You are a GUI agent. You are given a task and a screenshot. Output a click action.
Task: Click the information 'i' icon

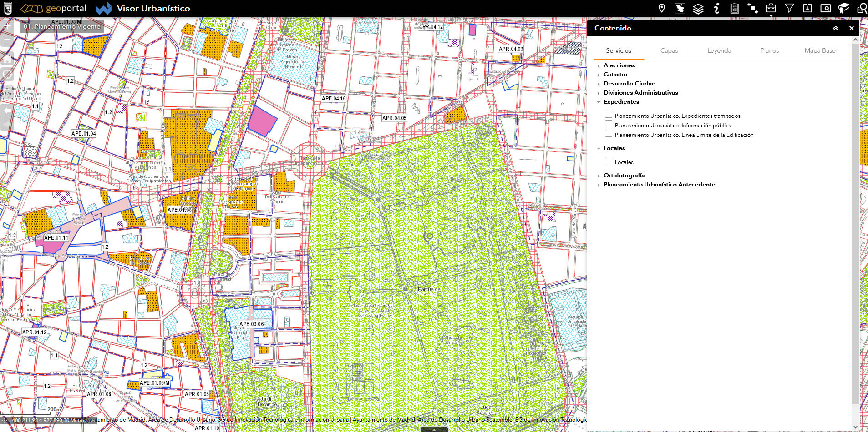point(716,8)
